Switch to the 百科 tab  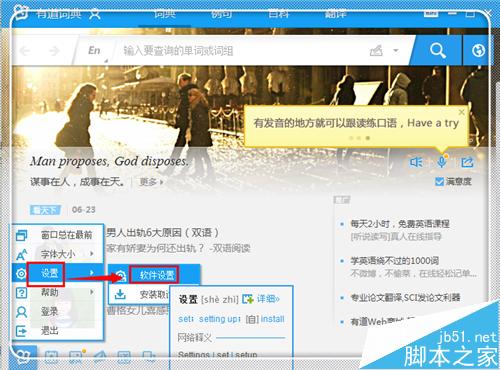pos(279,14)
